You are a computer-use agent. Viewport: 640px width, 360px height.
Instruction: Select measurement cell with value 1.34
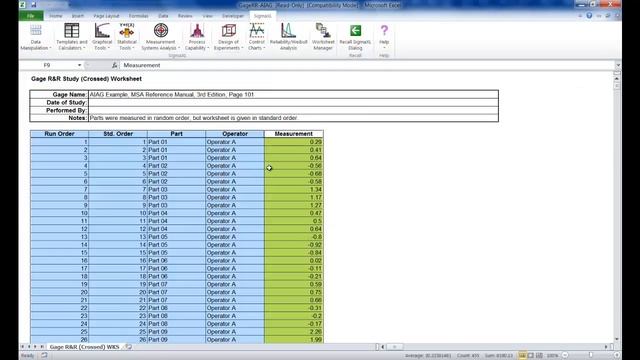click(x=294, y=189)
